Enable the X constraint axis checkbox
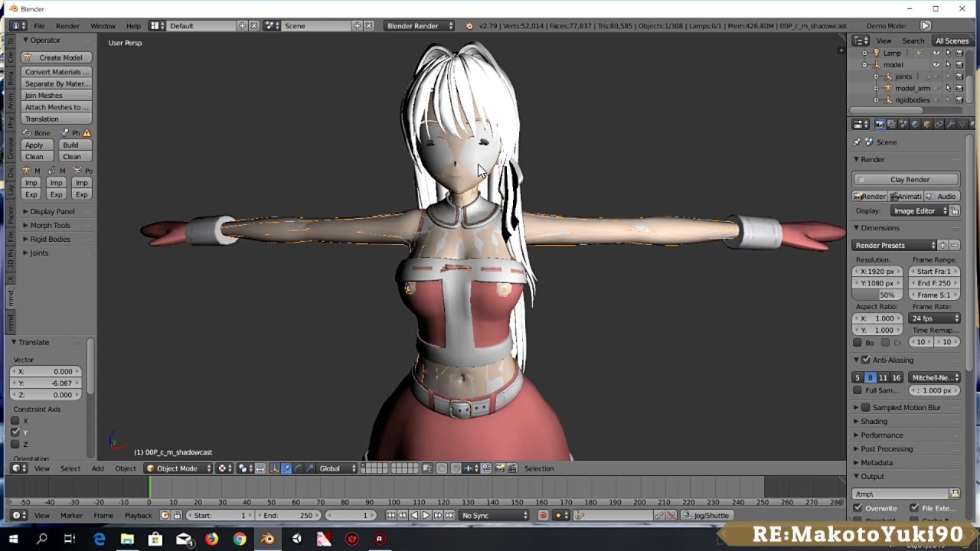Viewport: 980px width, 551px height. tap(15, 420)
